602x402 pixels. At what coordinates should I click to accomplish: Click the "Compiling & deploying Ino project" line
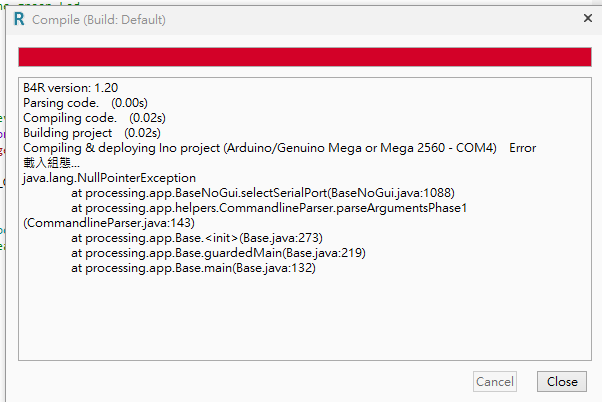pos(260,148)
